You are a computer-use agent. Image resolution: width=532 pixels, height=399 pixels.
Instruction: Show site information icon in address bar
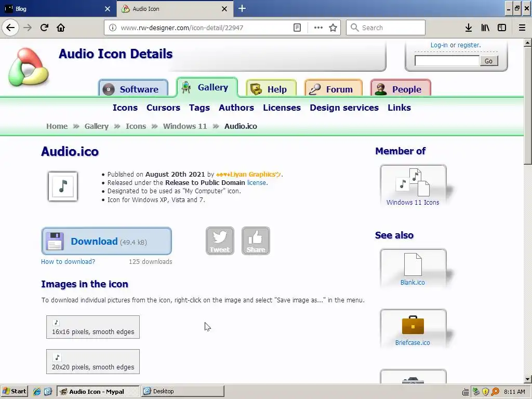pyautogui.click(x=113, y=28)
